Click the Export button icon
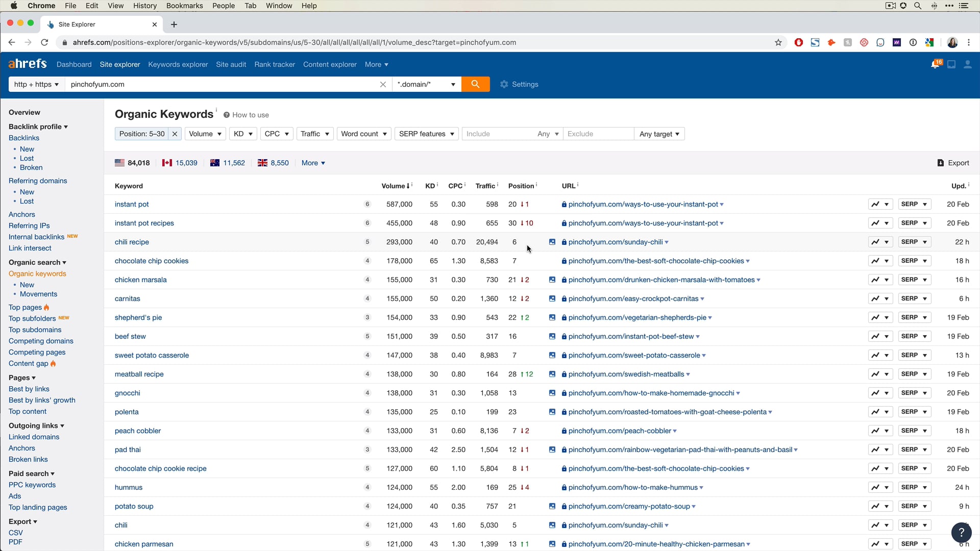Viewport: 980px width, 551px height. coord(940,162)
